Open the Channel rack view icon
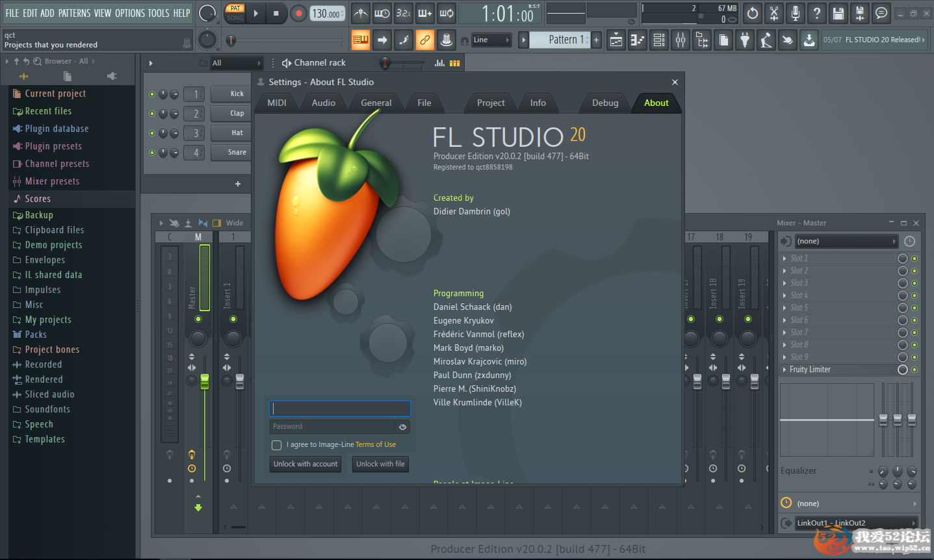The image size is (934, 560). tap(659, 40)
